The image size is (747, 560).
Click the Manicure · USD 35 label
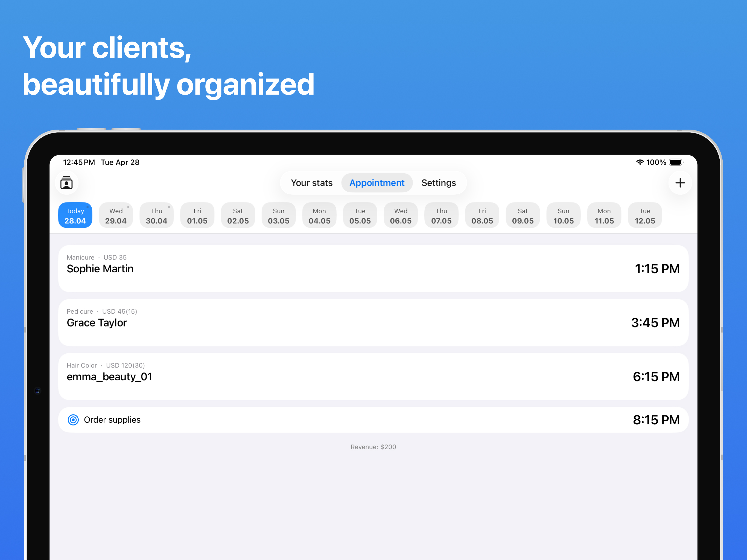coord(97,257)
